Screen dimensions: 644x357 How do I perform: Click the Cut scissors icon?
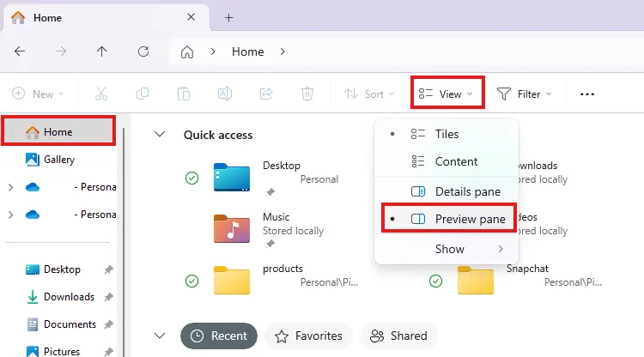(x=101, y=94)
